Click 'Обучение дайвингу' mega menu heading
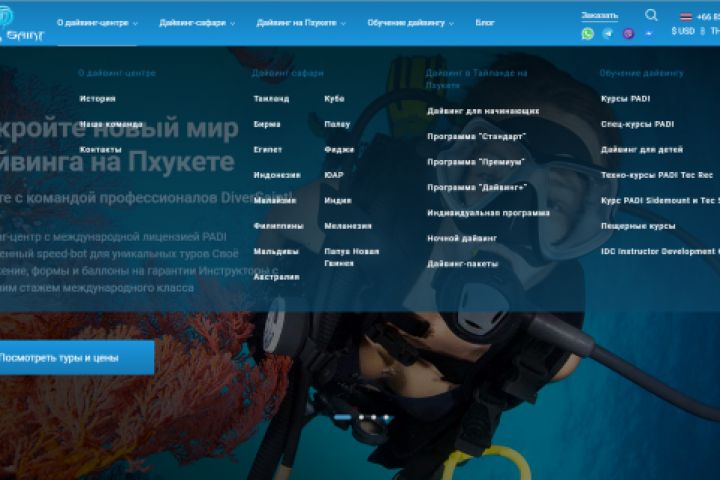720x480 pixels. point(641,73)
